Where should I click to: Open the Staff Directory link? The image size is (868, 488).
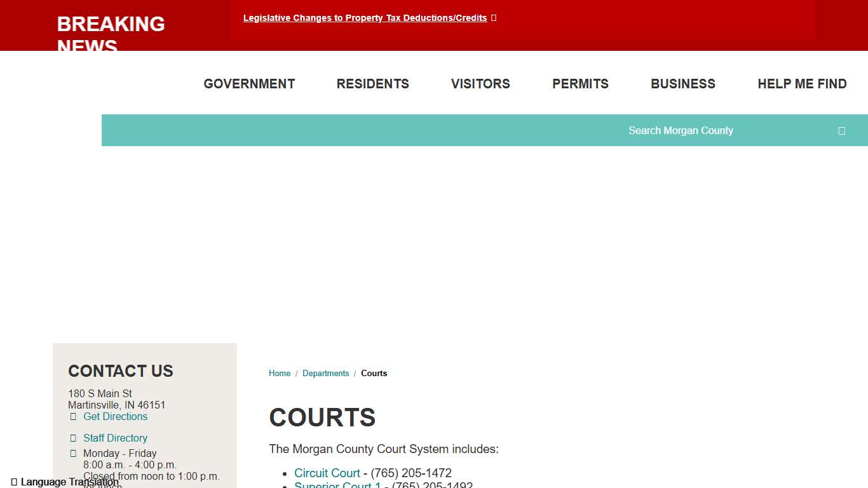coord(115,438)
